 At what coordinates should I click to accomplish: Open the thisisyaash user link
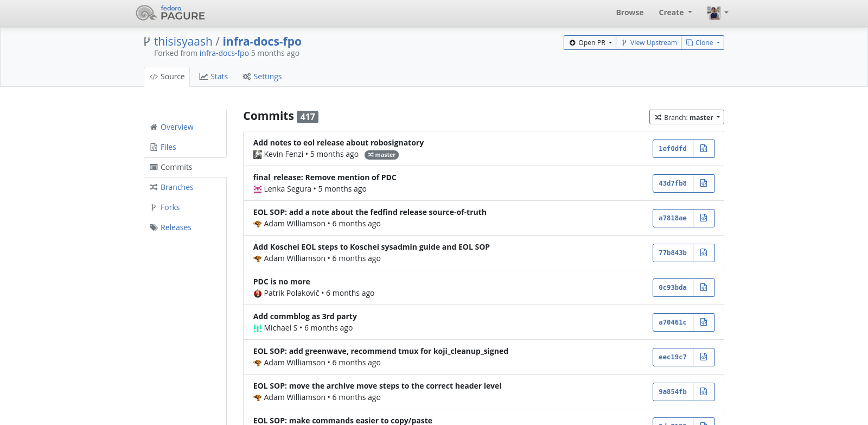point(183,41)
